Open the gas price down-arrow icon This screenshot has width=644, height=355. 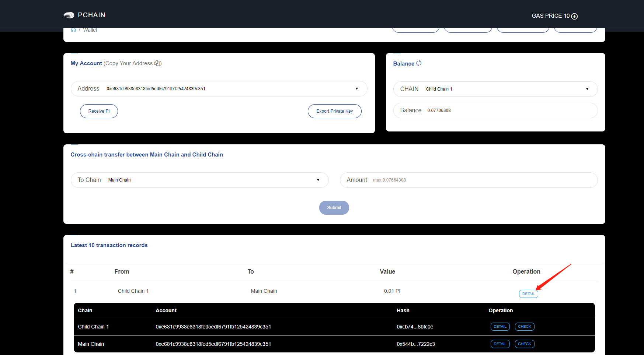574,16
